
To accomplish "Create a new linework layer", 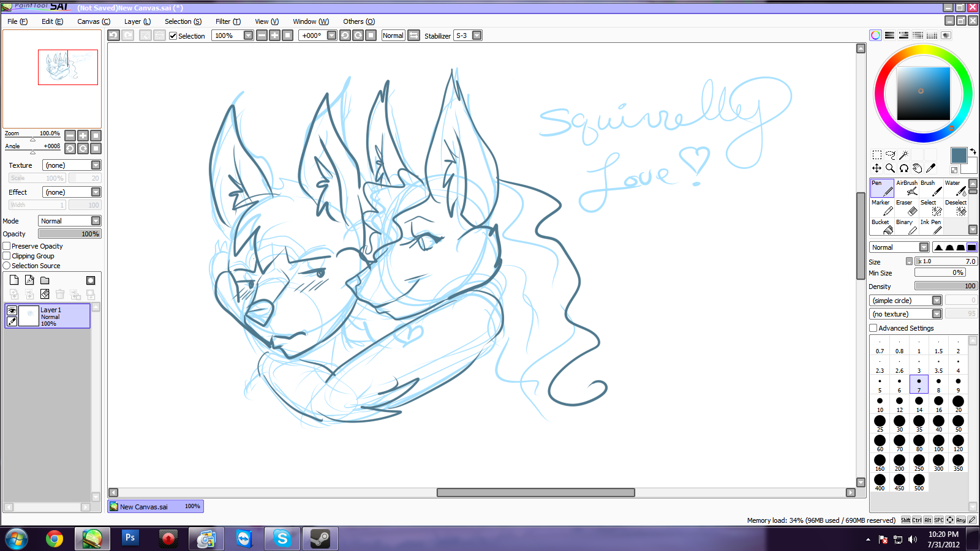I will point(29,280).
